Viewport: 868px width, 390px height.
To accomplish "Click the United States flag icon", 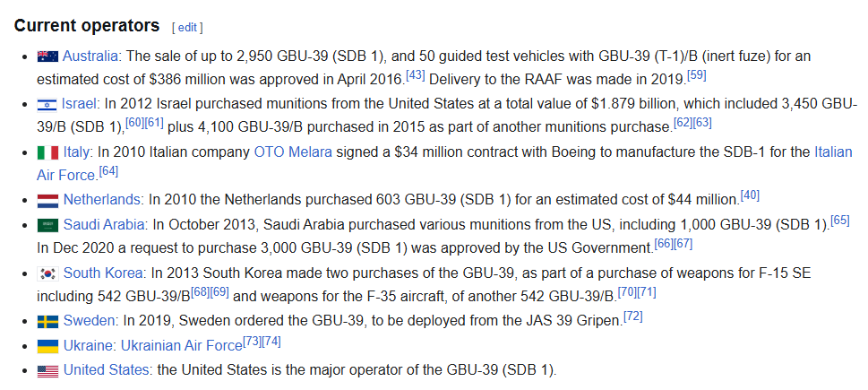I will [47, 369].
